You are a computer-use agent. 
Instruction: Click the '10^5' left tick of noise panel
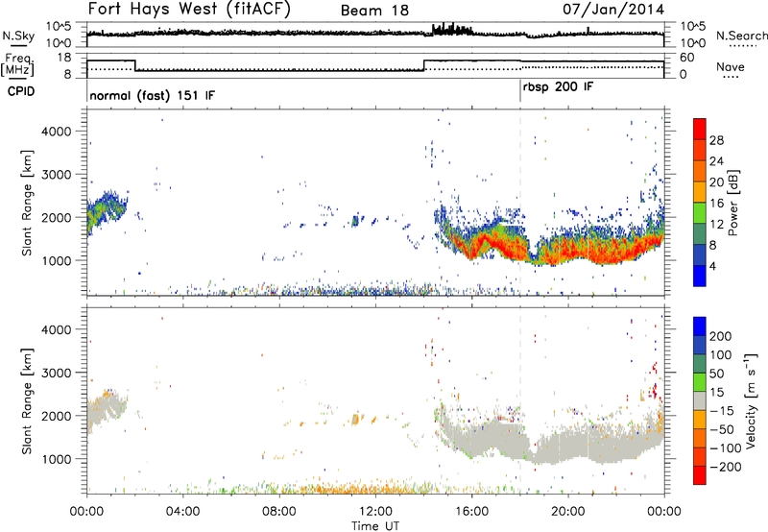point(59,26)
